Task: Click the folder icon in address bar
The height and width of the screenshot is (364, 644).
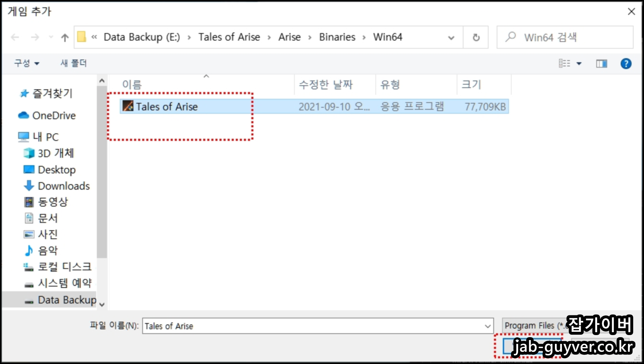Action: (x=82, y=37)
